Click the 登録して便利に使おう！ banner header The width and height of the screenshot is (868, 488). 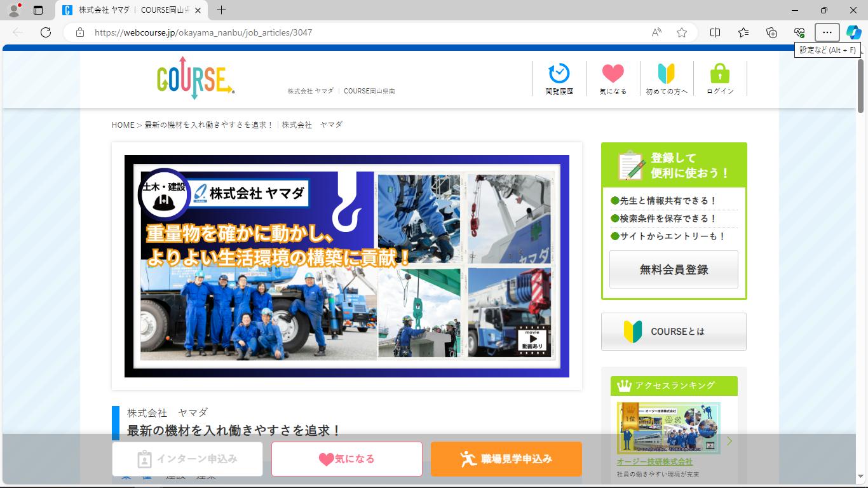click(x=674, y=165)
